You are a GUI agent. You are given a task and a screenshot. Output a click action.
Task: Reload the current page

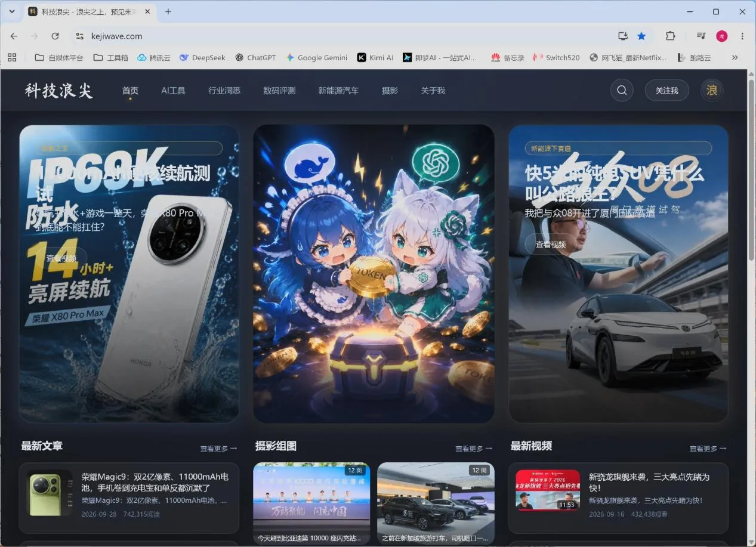point(55,36)
